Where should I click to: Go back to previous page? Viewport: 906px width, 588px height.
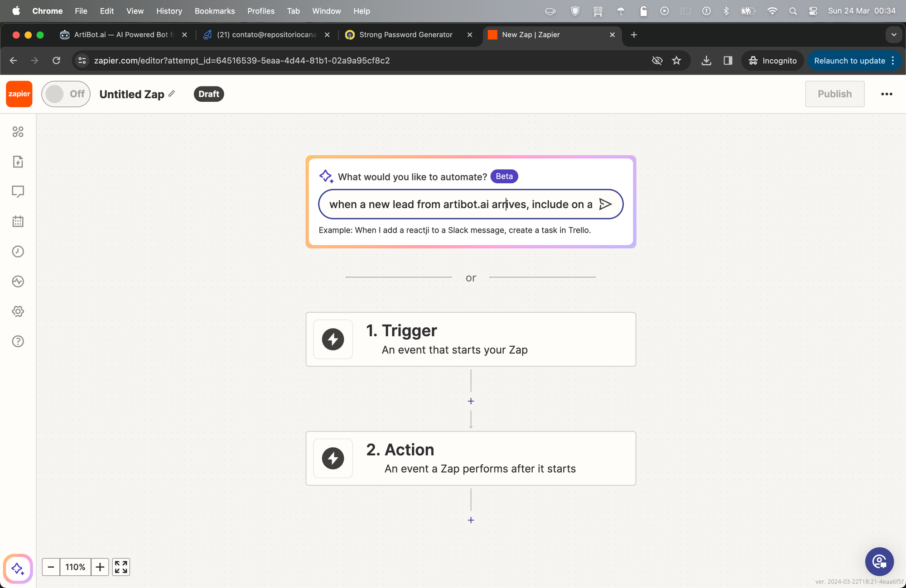13,61
